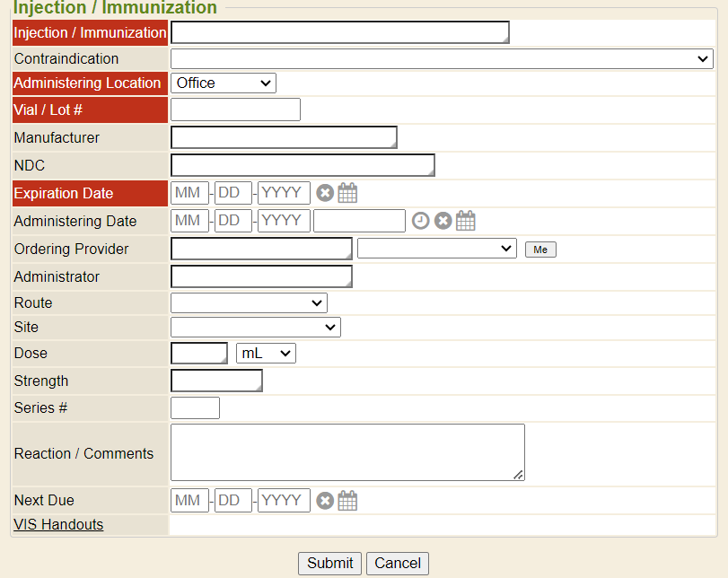Open the Next Due calendar picker
The height and width of the screenshot is (578, 728).
pos(347,501)
